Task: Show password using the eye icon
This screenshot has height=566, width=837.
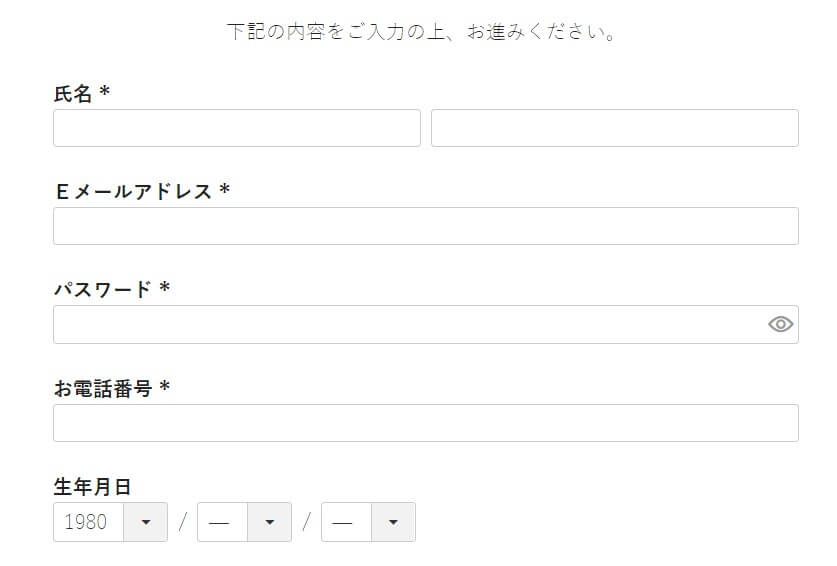Action: [780, 324]
